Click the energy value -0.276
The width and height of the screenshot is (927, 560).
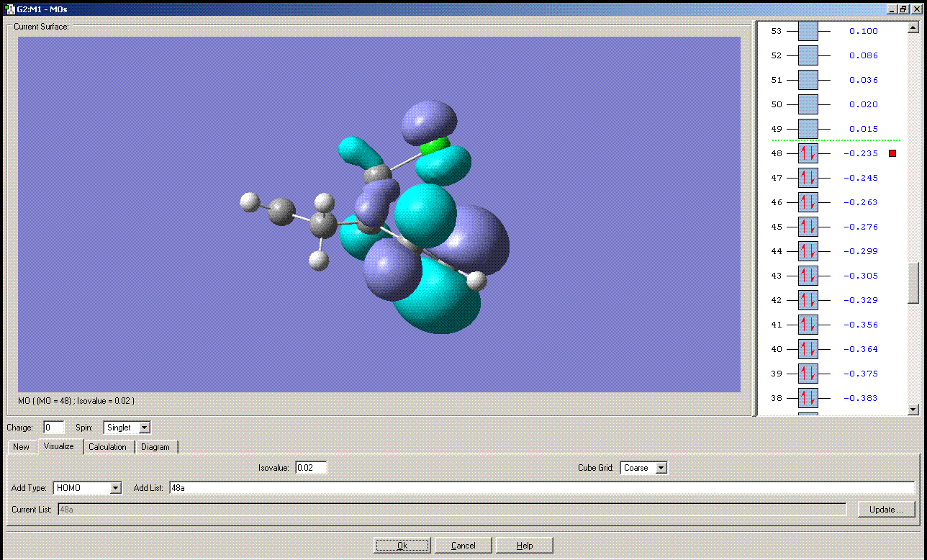(861, 227)
